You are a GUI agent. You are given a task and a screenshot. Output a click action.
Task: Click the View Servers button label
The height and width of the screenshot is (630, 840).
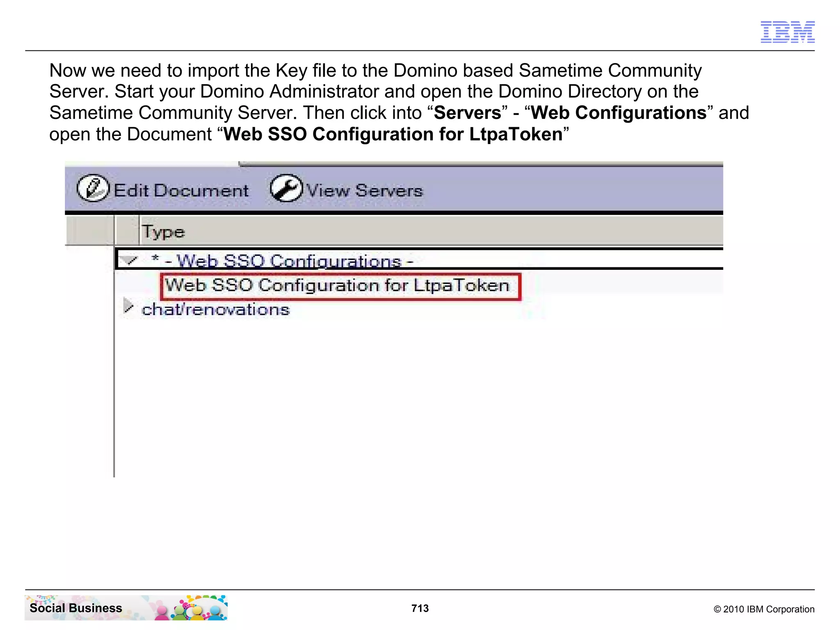click(365, 191)
